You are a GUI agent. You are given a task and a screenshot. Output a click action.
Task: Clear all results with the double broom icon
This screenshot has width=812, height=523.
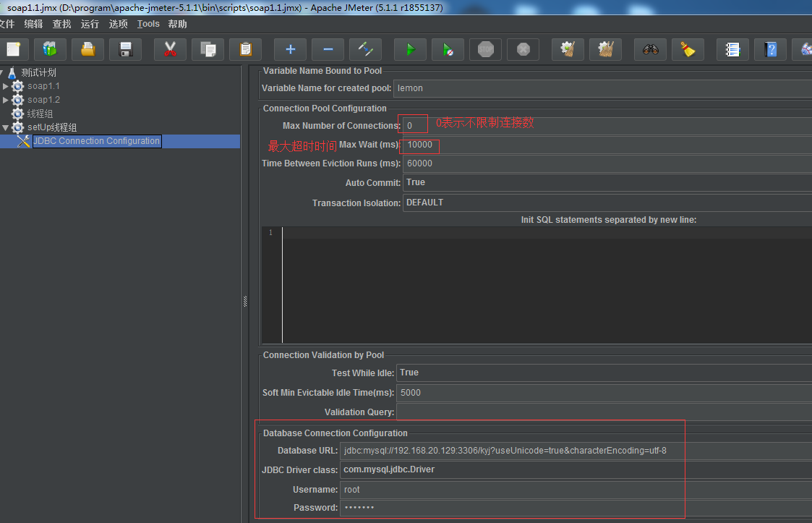[605, 49]
